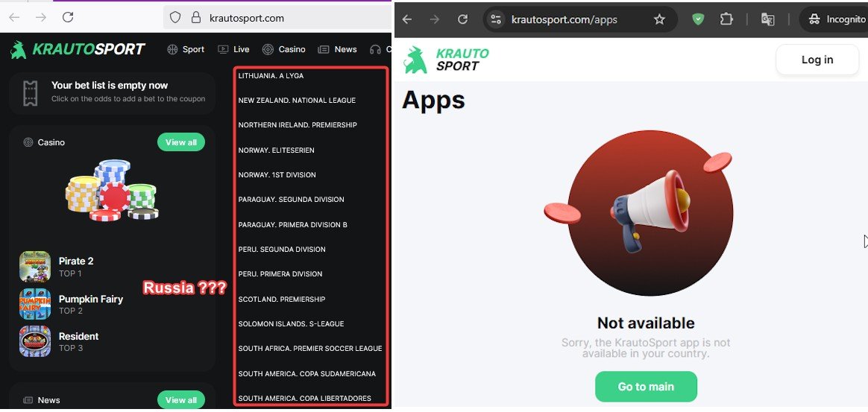
Task: Click View all in the Casino panel
Action: point(180,142)
